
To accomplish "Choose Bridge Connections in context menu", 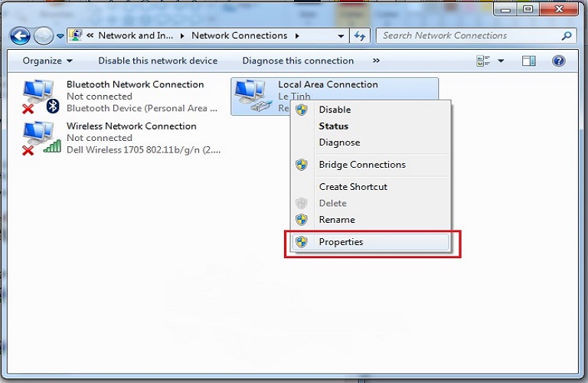I will tap(362, 165).
